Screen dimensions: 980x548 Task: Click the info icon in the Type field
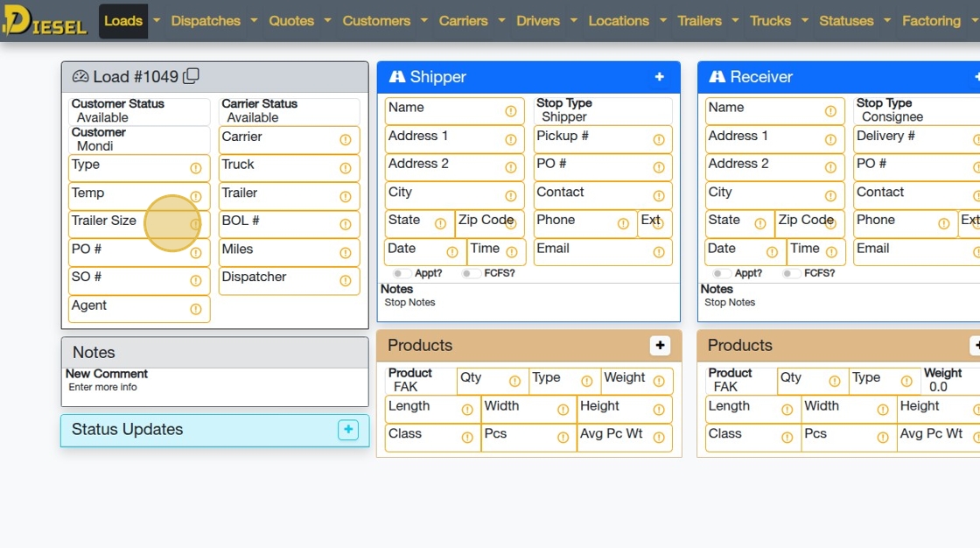pyautogui.click(x=196, y=168)
